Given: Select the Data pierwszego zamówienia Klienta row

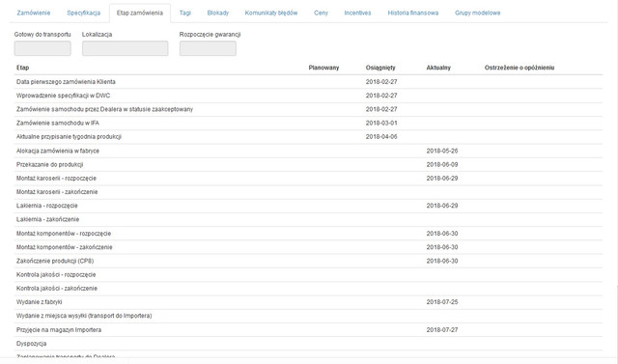Looking at the screenshot, I should click(308, 82).
